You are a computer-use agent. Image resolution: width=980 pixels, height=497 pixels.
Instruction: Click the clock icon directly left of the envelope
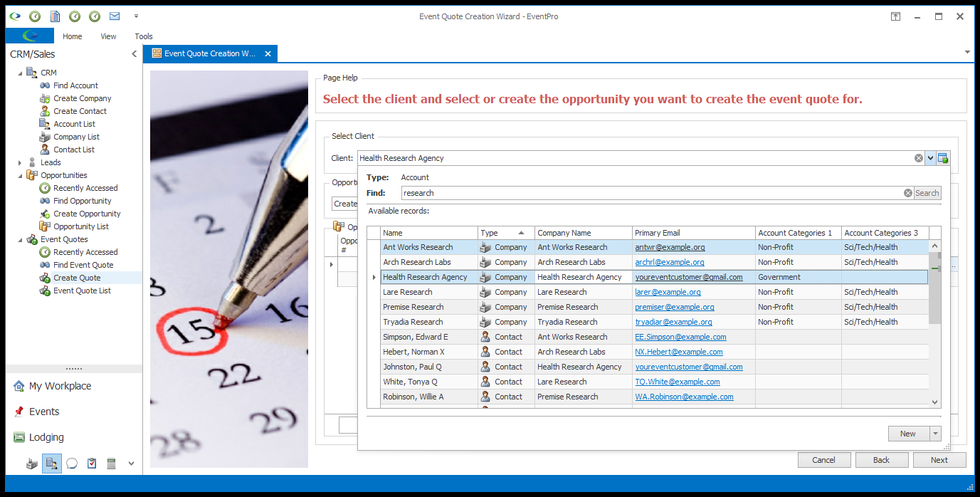(x=94, y=16)
